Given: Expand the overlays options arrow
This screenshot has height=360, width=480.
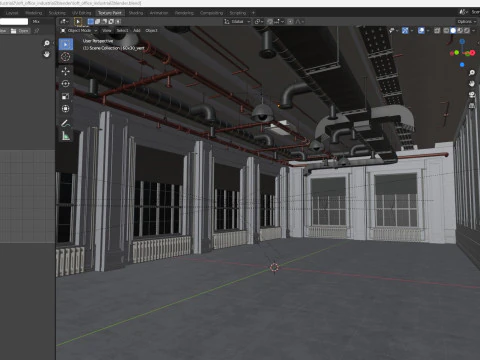Looking at the screenshot, I should pos(428,31).
